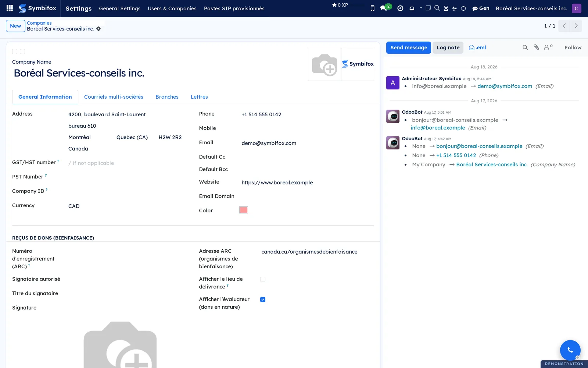Show help for Numéro d'enregistrement (ARC)

tap(29, 265)
